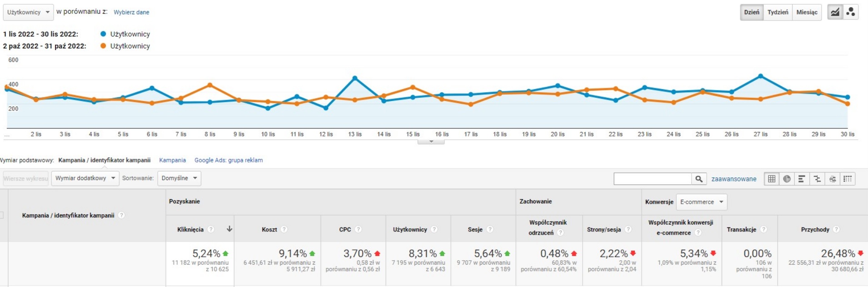The height and width of the screenshot is (287, 868).
Task: Sort by the Koszt column header
Action: click(x=269, y=229)
